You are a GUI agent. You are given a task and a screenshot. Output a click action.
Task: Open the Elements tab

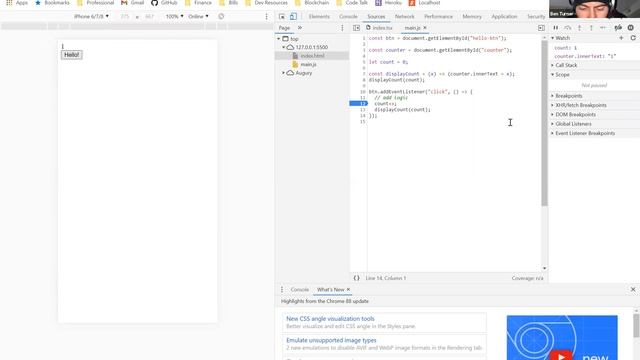319,16
